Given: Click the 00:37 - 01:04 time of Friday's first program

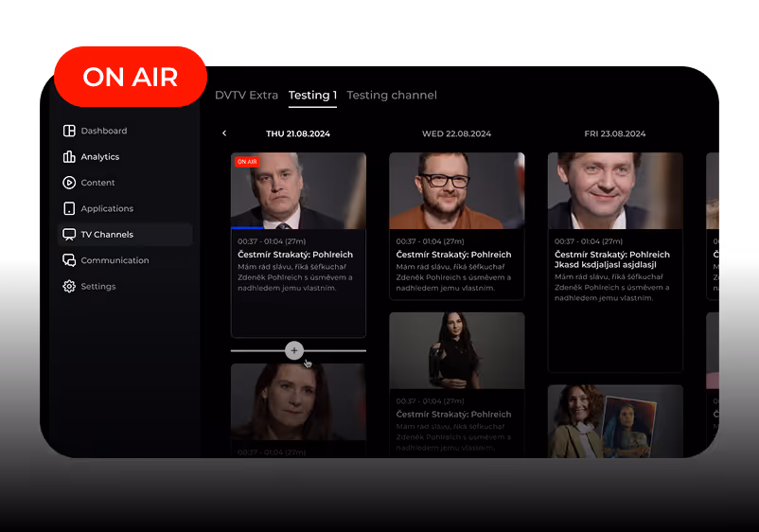Looking at the screenshot, I should [588, 241].
